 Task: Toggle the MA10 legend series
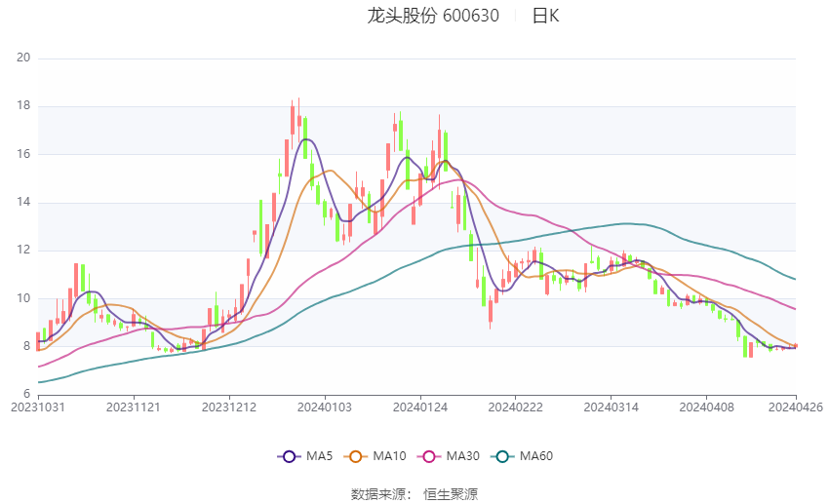[x=375, y=456]
